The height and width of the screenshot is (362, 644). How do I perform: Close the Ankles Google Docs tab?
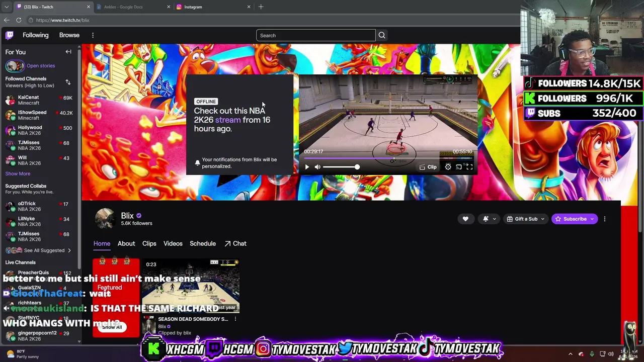pyautogui.click(x=169, y=7)
